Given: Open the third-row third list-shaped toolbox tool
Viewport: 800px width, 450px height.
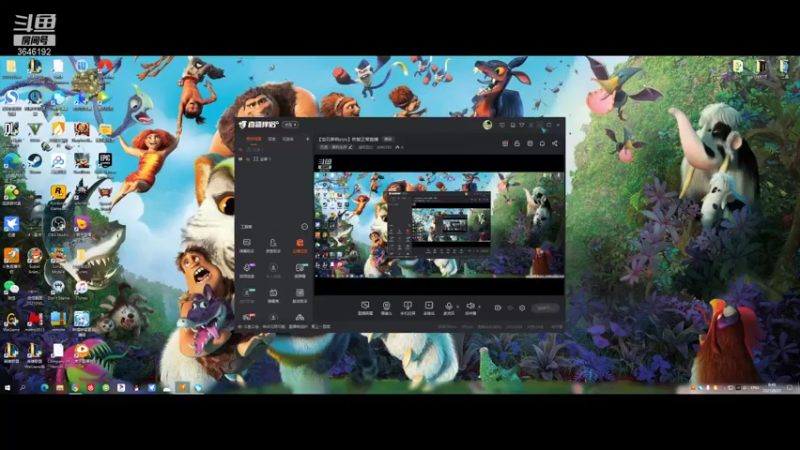Looking at the screenshot, I should pyautogui.click(x=299, y=295).
